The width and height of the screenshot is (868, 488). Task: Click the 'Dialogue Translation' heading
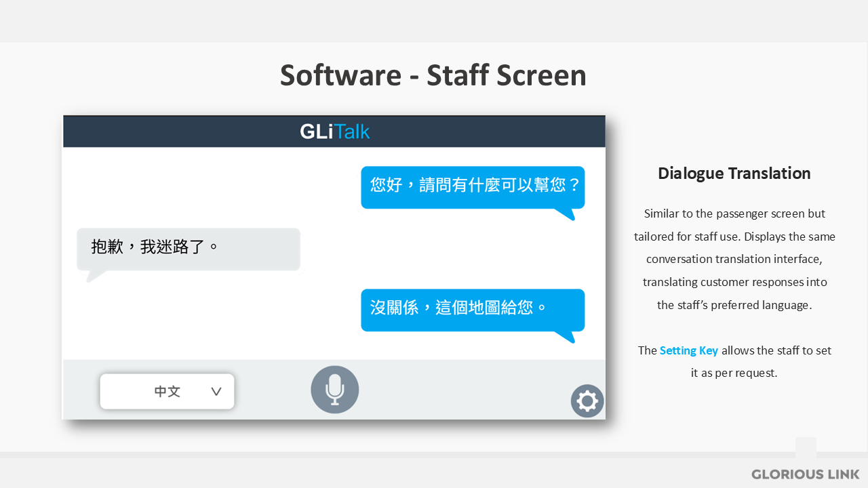[x=734, y=174]
